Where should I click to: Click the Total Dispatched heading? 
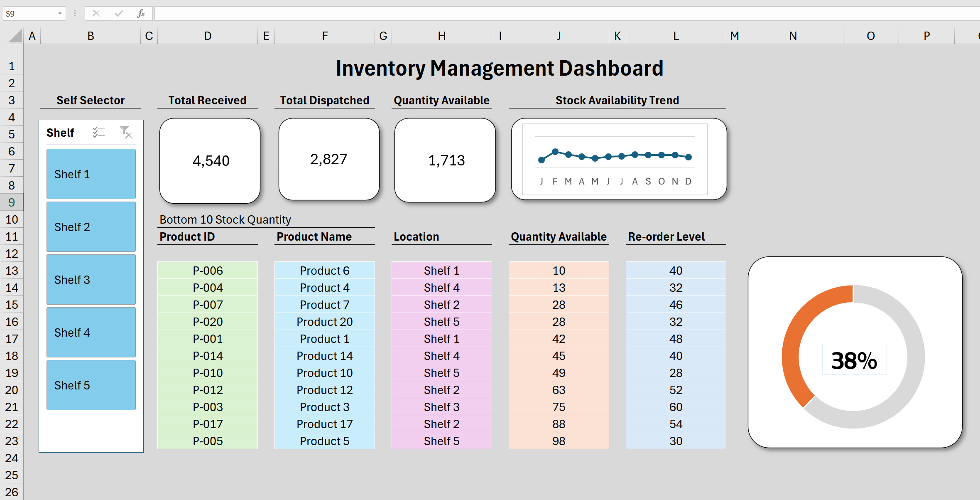pyautogui.click(x=325, y=100)
